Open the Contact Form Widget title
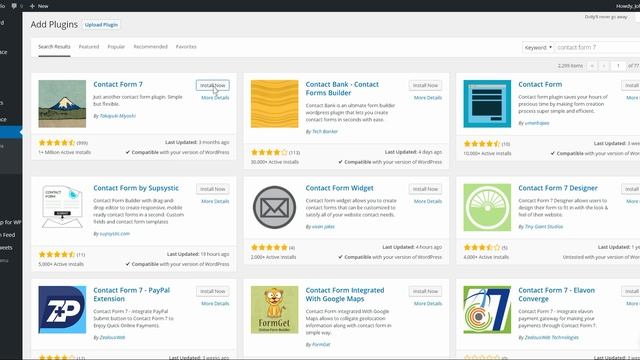The image size is (640, 360). (340, 188)
